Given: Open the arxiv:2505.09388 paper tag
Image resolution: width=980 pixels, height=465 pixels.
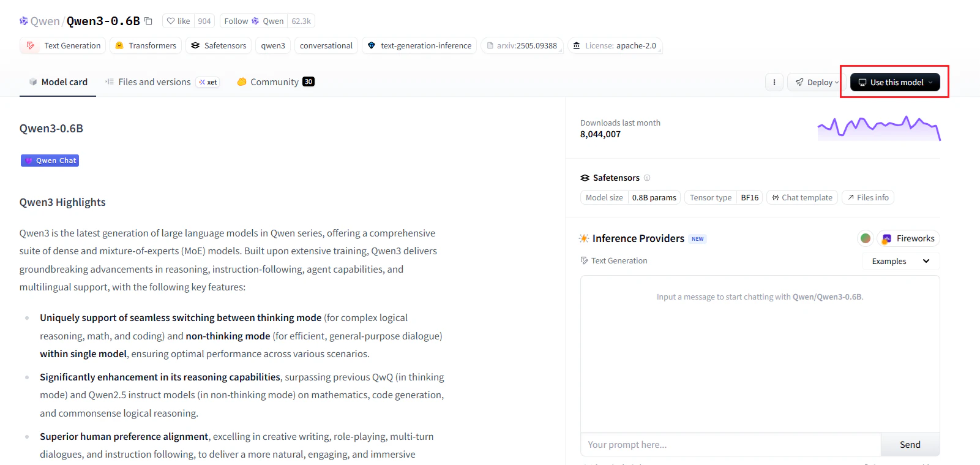Looking at the screenshot, I should (x=522, y=45).
